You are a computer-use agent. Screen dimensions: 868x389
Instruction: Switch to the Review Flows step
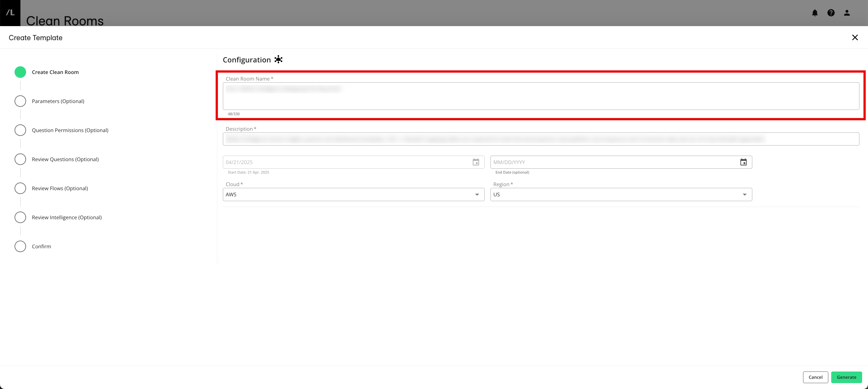click(20, 188)
